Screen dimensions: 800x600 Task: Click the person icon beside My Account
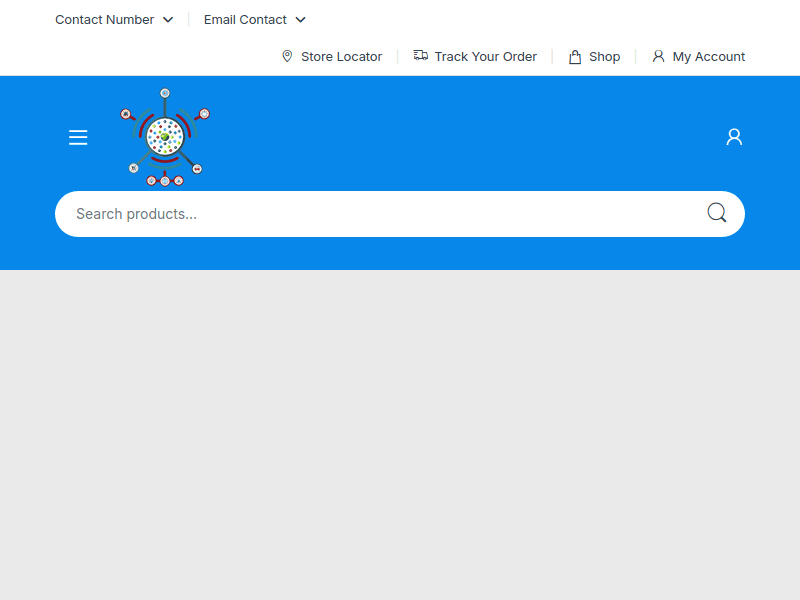658,57
